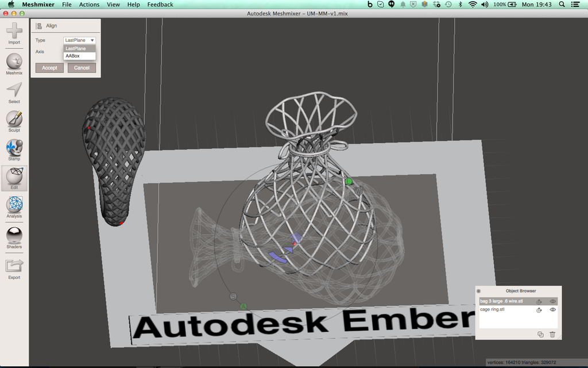The image size is (588, 368).
Task: Choose AABox from the Type list
Action: pyautogui.click(x=79, y=56)
